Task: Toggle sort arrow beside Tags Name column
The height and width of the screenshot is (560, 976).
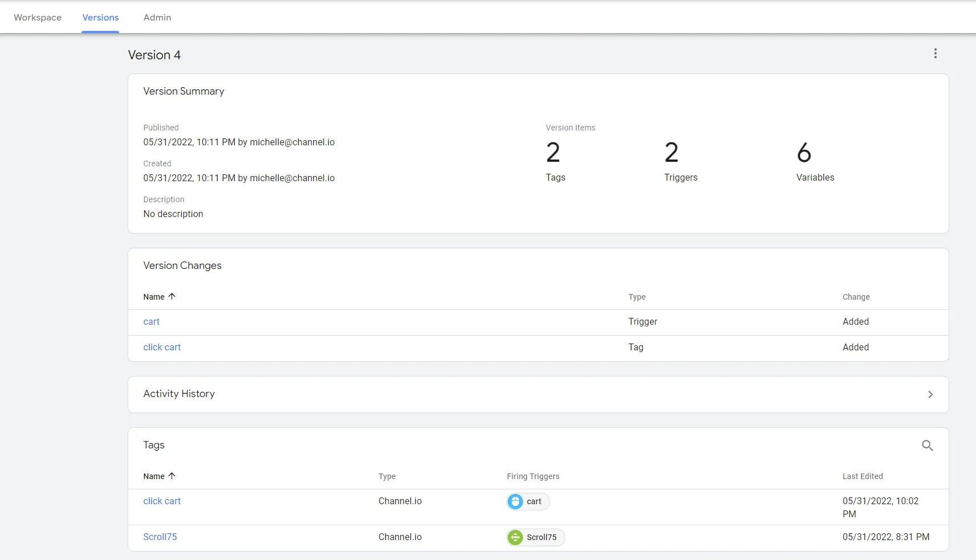Action: point(172,476)
